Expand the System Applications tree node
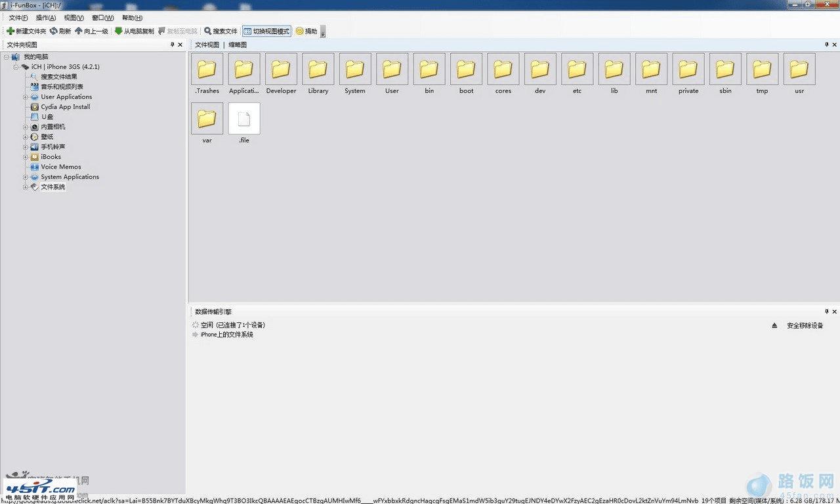 (x=26, y=177)
